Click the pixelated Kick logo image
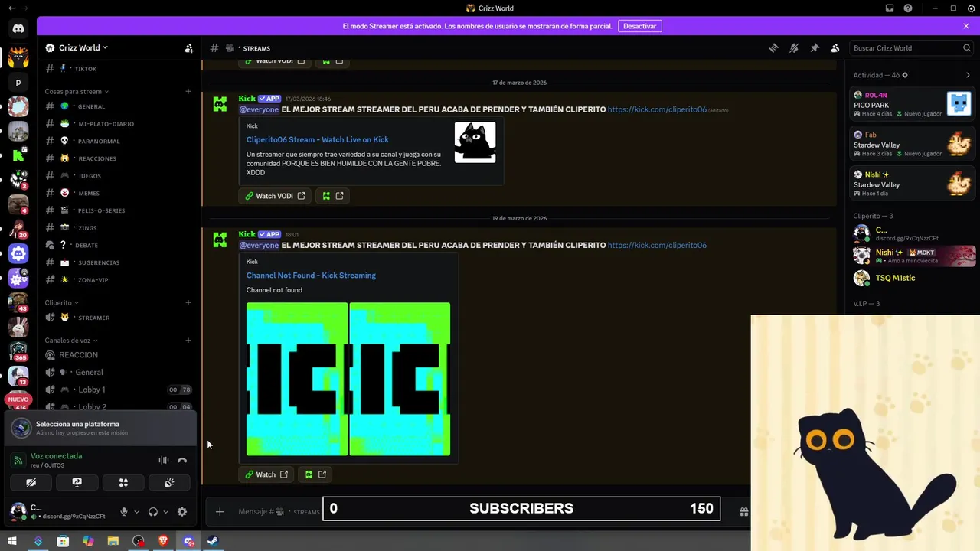 coord(348,380)
